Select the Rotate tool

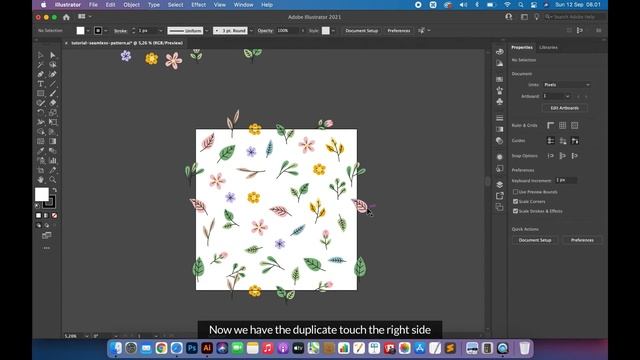click(40, 113)
